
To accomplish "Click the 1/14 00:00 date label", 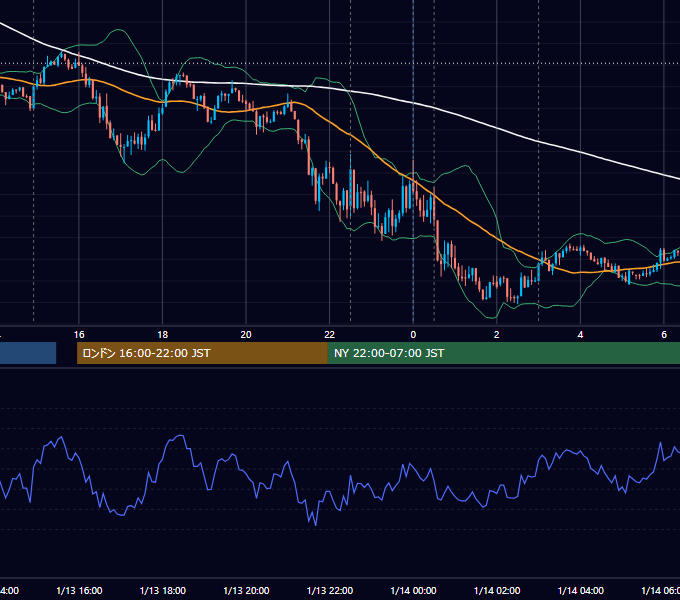I will pos(413,590).
